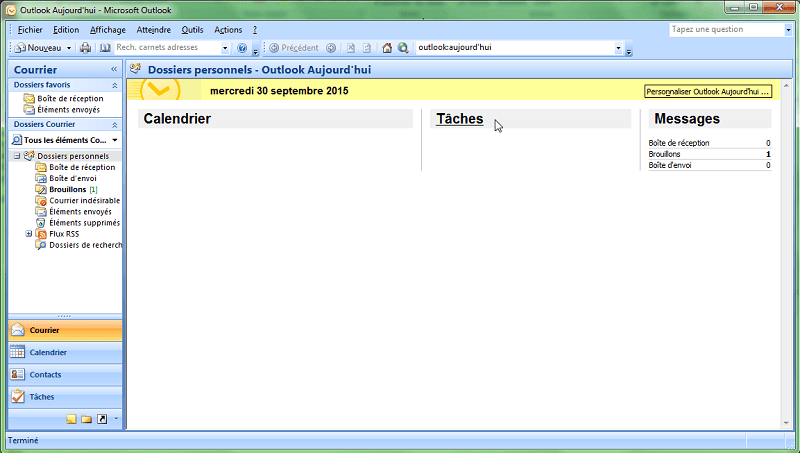The height and width of the screenshot is (453, 800).
Task: Switch to Contacts in navigation pane
Action: [x=65, y=374]
